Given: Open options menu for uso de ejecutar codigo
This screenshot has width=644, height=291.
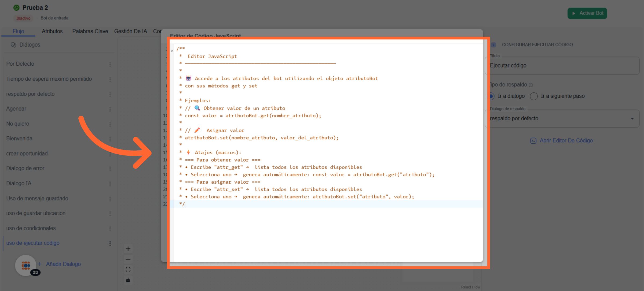Looking at the screenshot, I should pos(110,243).
